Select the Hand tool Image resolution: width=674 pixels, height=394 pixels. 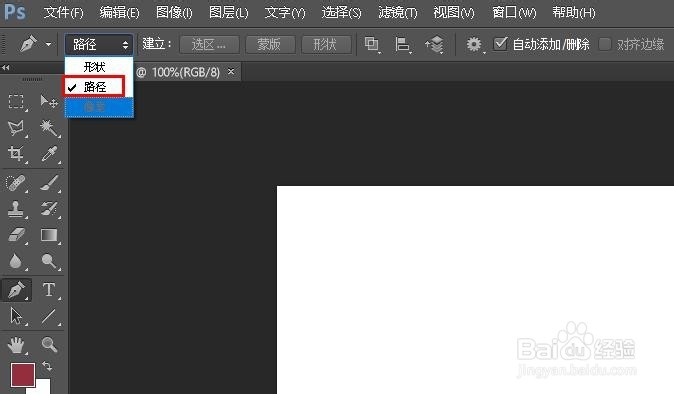click(16, 345)
